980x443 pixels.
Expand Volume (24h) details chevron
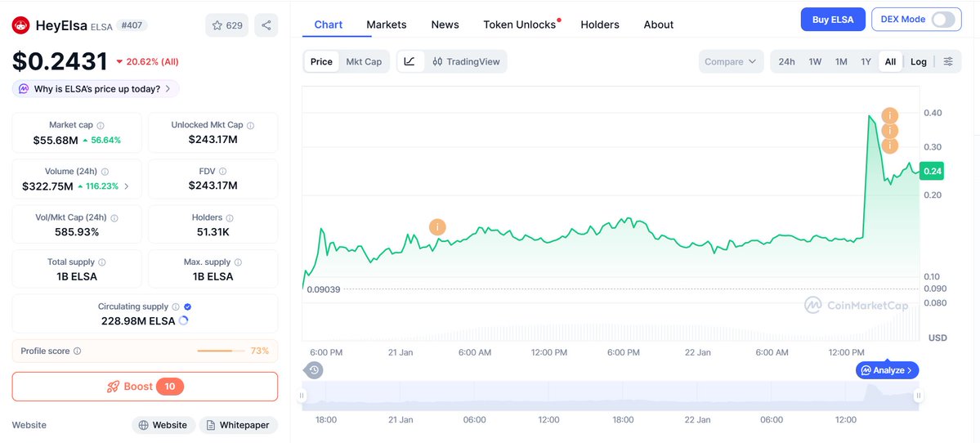(127, 186)
